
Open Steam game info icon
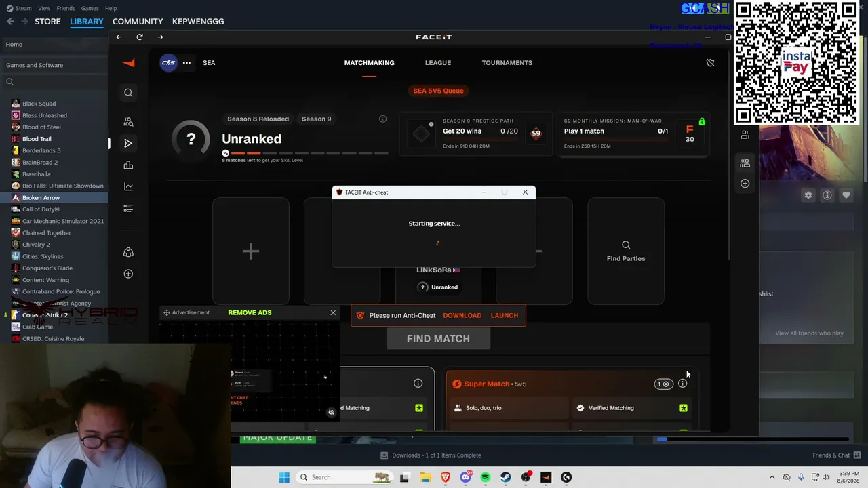tap(827, 195)
